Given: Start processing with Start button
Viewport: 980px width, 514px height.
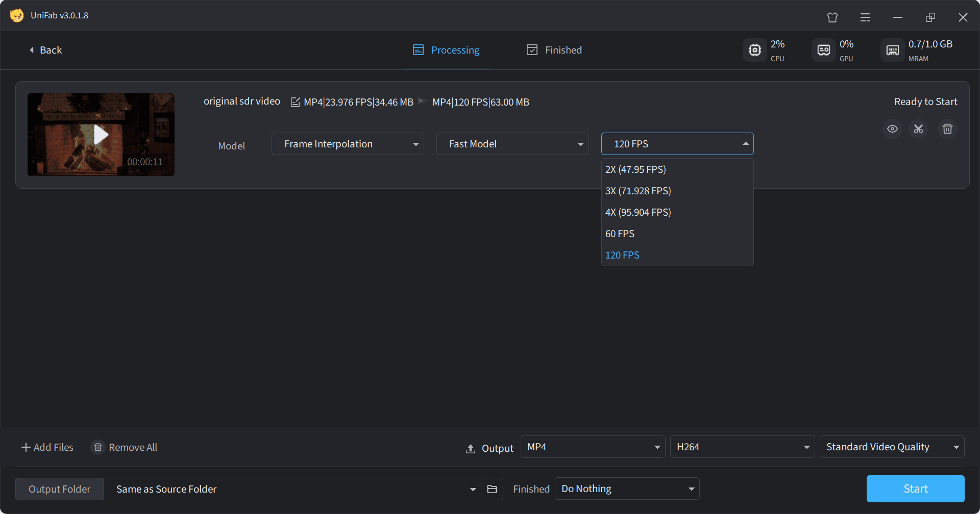Looking at the screenshot, I should (916, 489).
